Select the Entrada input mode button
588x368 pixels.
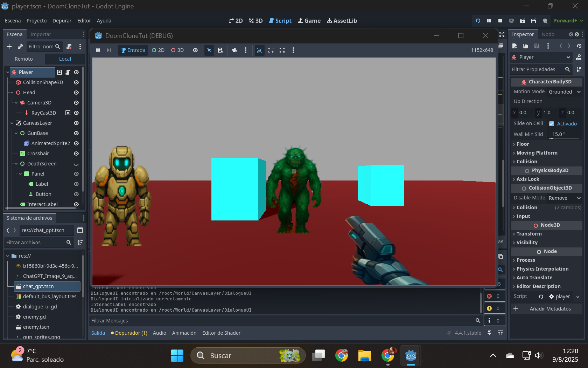pos(133,50)
